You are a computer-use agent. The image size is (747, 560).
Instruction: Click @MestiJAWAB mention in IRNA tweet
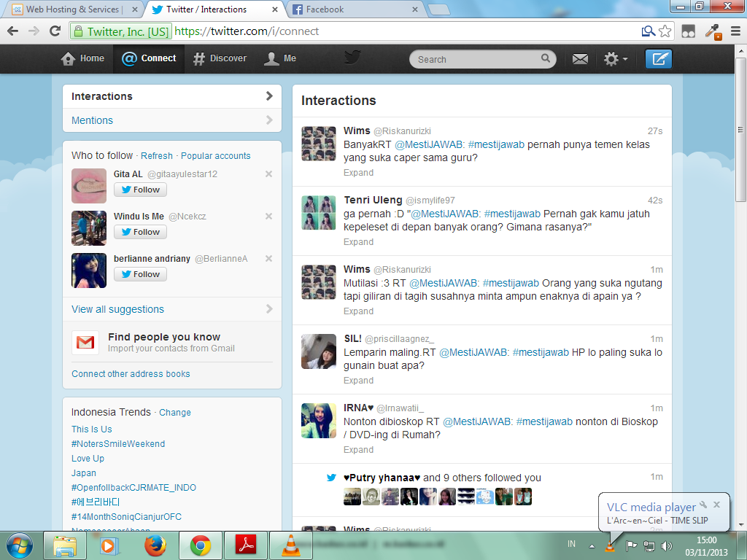click(x=477, y=421)
